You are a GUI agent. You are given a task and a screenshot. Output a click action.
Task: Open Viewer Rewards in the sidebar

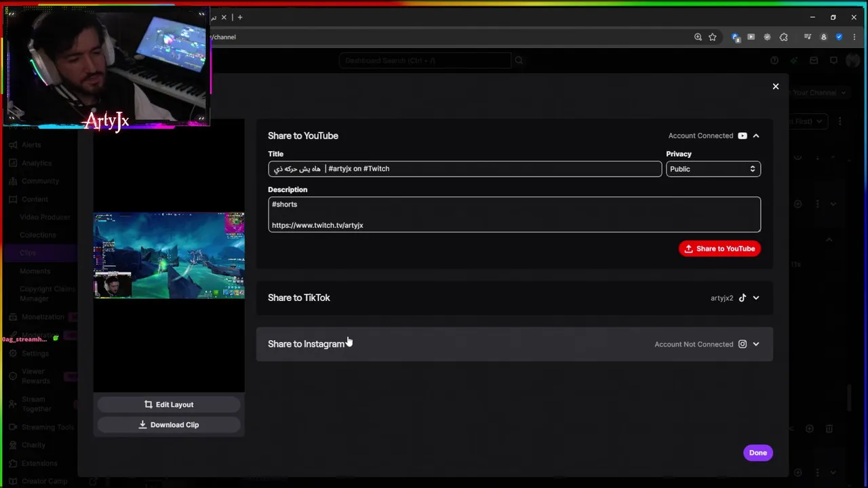(x=35, y=376)
